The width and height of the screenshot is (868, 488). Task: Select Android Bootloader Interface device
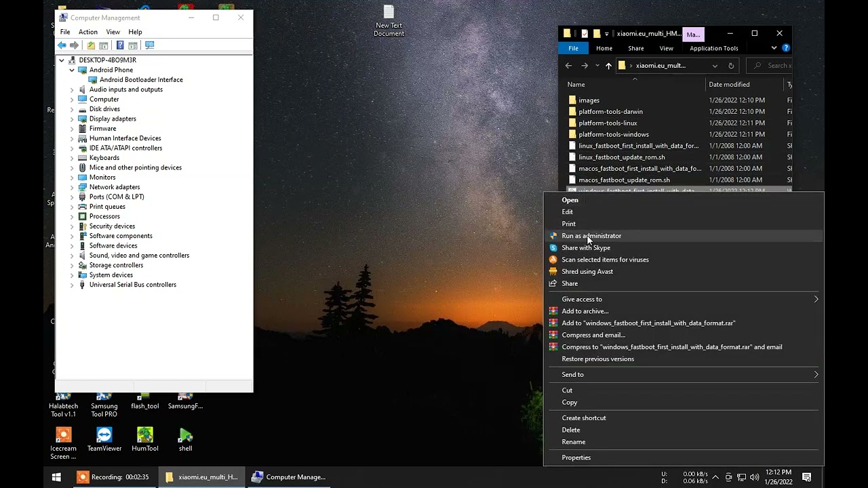coord(141,80)
